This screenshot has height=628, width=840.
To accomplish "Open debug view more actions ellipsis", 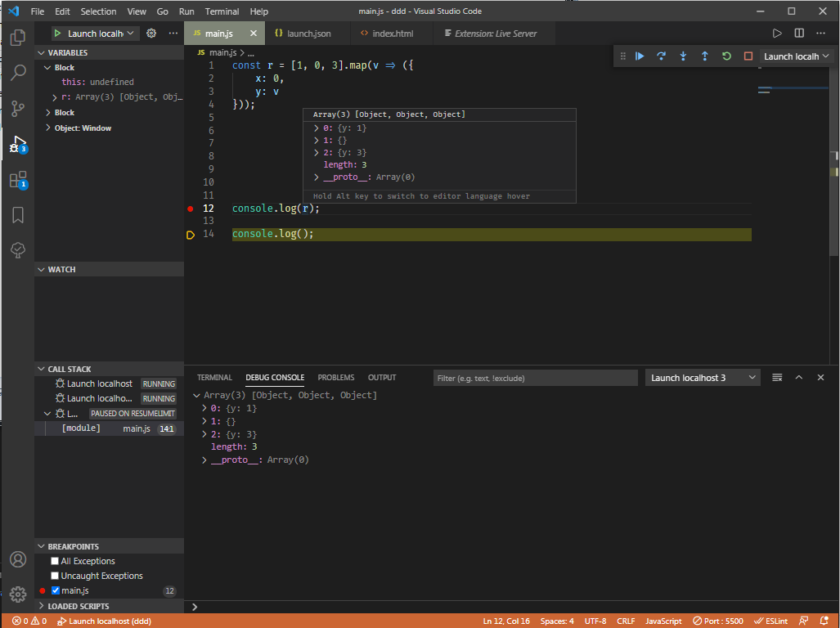I will pyautogui.click(x=173, y=34).
